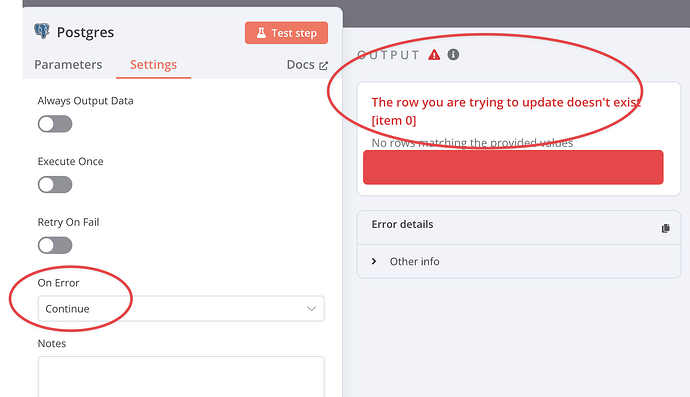Click the solid red bar in output

(x=513, y=167)
